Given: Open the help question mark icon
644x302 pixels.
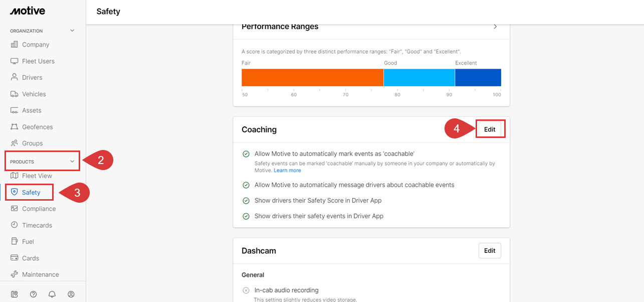Looking at the screenshot, I should (x=33, y=294).
